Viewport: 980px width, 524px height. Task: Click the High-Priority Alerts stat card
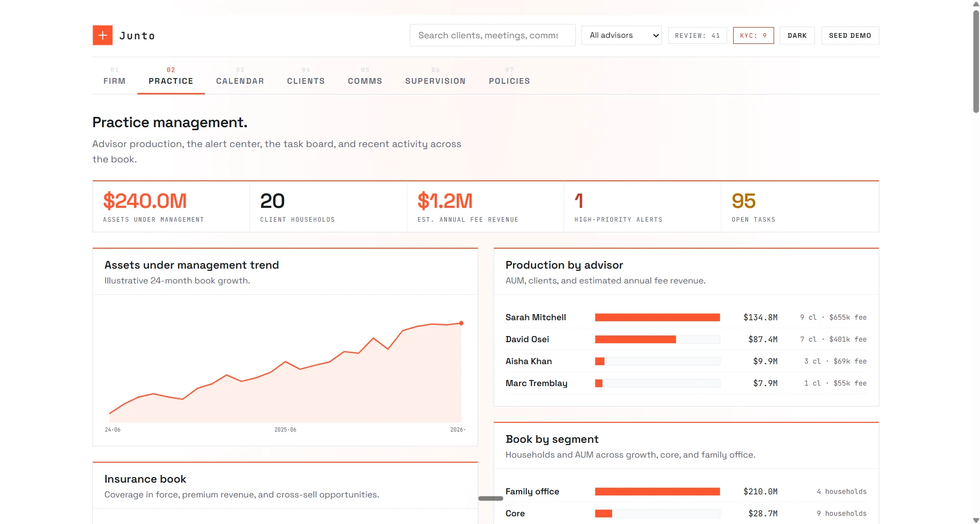coord(642,207)
